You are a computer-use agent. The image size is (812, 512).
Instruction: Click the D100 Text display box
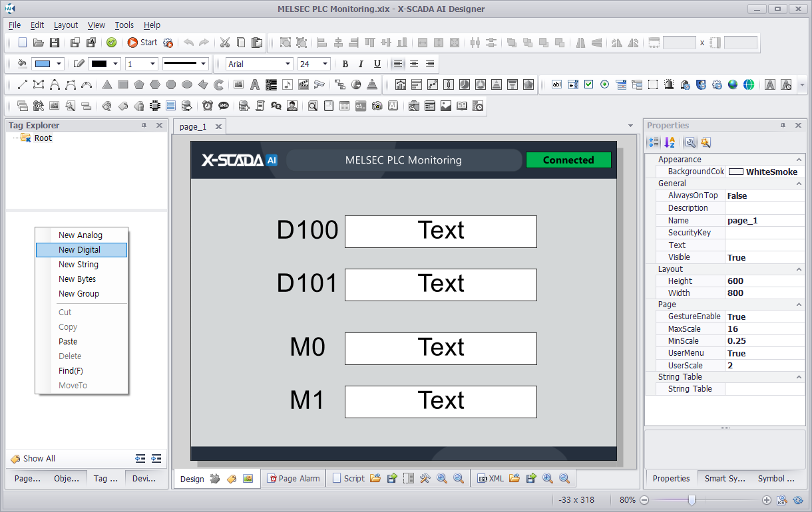441,231
